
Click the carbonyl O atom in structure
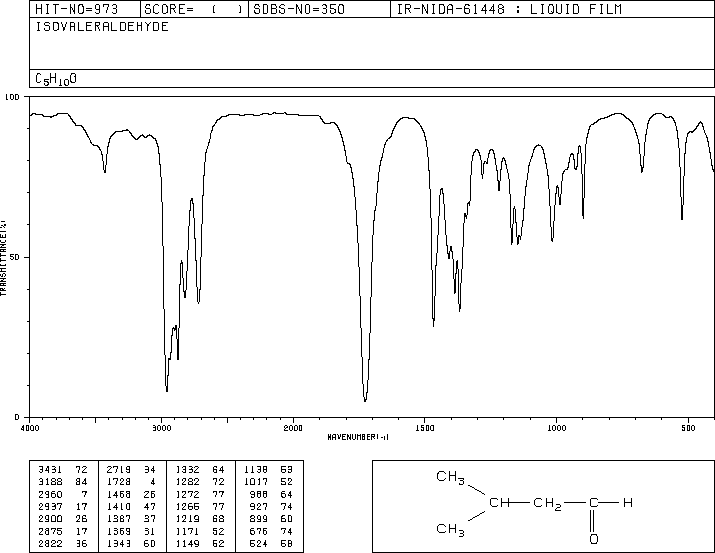[x=594, y=539]
